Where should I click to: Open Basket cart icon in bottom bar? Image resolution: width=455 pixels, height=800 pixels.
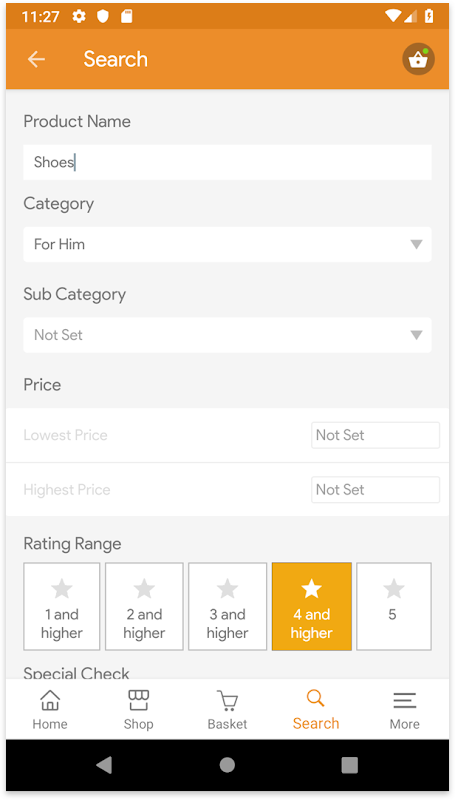click(x=227, y=701)
